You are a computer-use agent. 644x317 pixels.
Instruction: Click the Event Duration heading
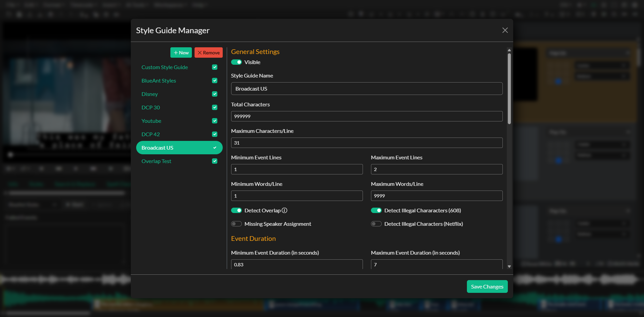(x=253, y=239)
